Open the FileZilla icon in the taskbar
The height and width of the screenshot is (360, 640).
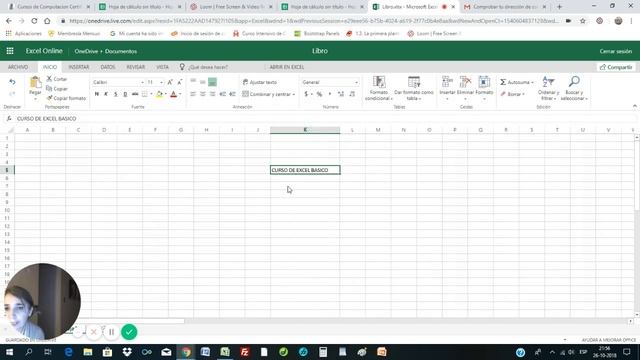(x=244, y=352)
